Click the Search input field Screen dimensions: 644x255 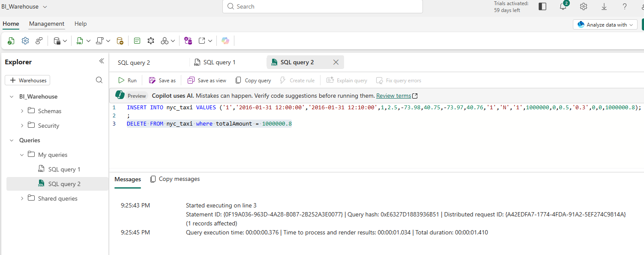pos(323,6)
